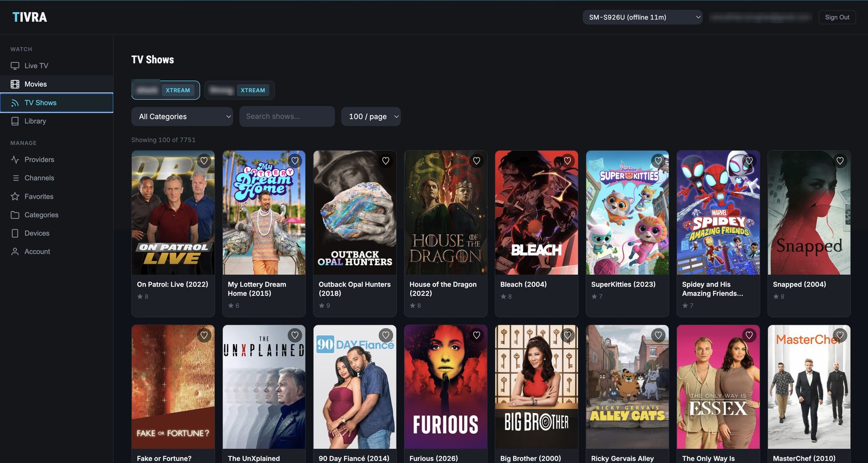This screenshot has width=868, height=463.
Task: Expand the All Categories dropdown
Action: click(182, 117)
